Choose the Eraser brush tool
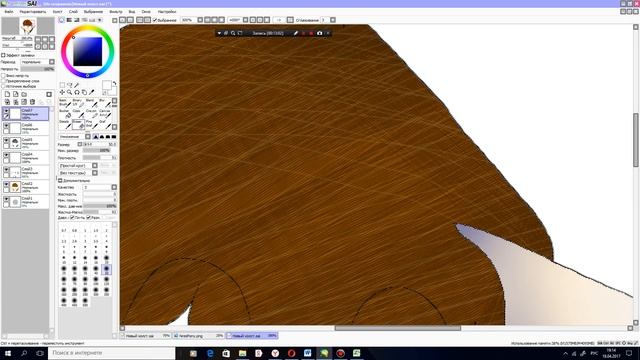The height and width of the screenshot is (360, 640). coord(78,124)
